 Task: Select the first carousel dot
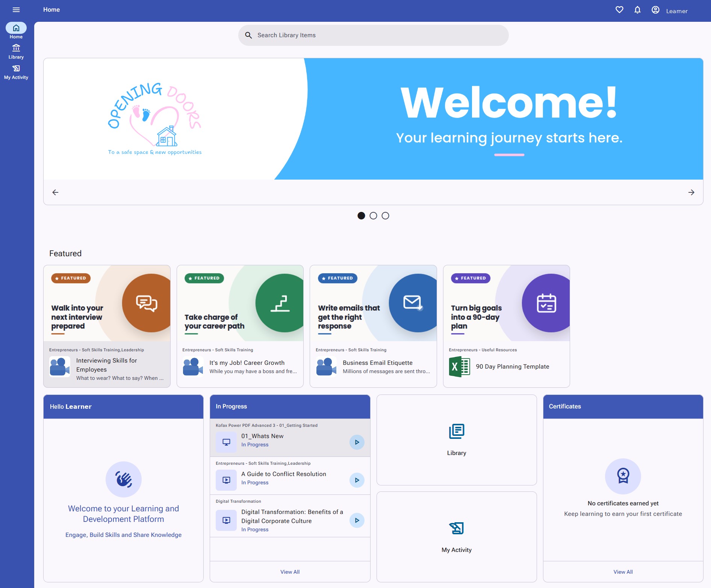361,216
